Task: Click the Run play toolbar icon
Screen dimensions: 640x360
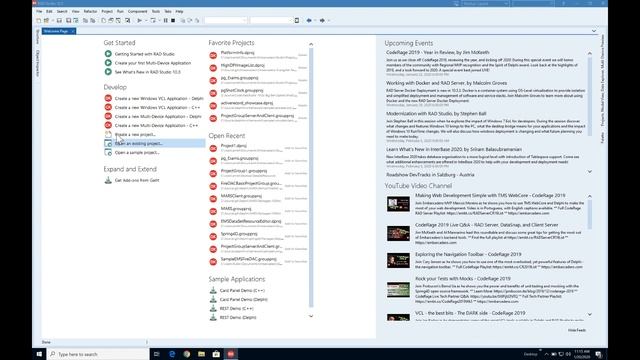Action: 139,20
